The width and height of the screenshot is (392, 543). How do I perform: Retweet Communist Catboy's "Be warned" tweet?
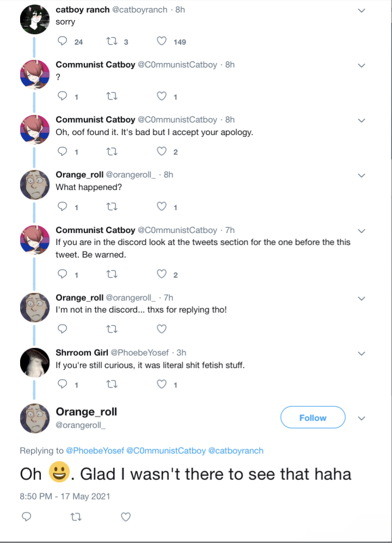tap(112, 274)
